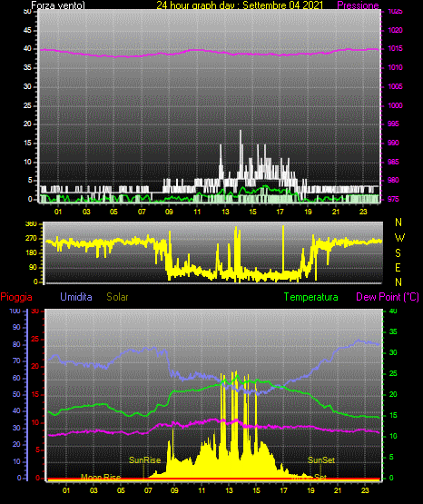Click the 180 value on wind direction axis
The width and height of the screenshot is (423, 504).
click(31, 253)
